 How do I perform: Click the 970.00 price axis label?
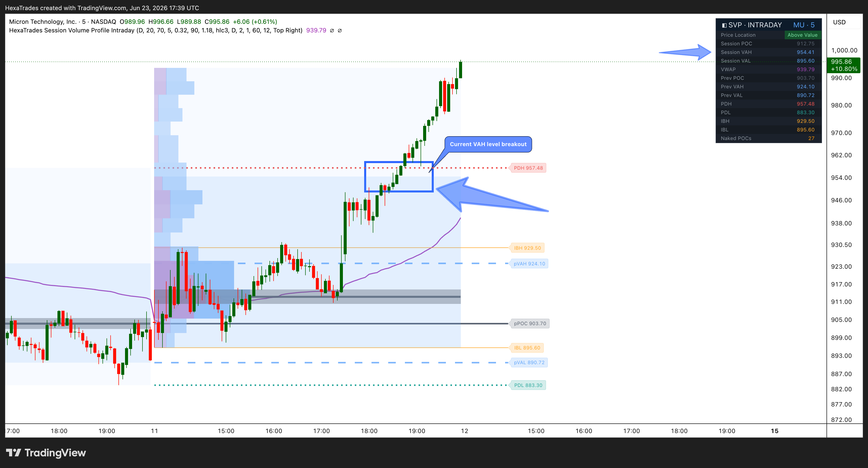(841, 133)
